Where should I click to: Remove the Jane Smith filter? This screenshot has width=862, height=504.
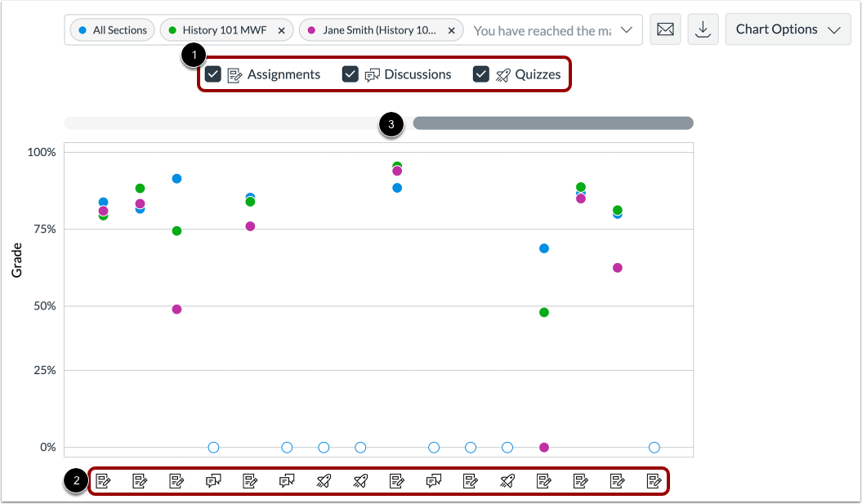tap(451, 29)
